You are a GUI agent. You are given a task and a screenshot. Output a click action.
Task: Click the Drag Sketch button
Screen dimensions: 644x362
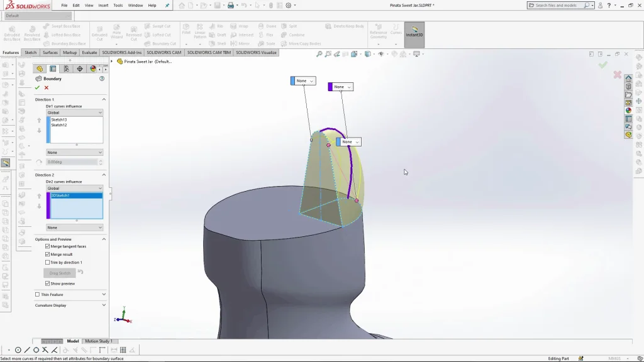pos(60,273)
